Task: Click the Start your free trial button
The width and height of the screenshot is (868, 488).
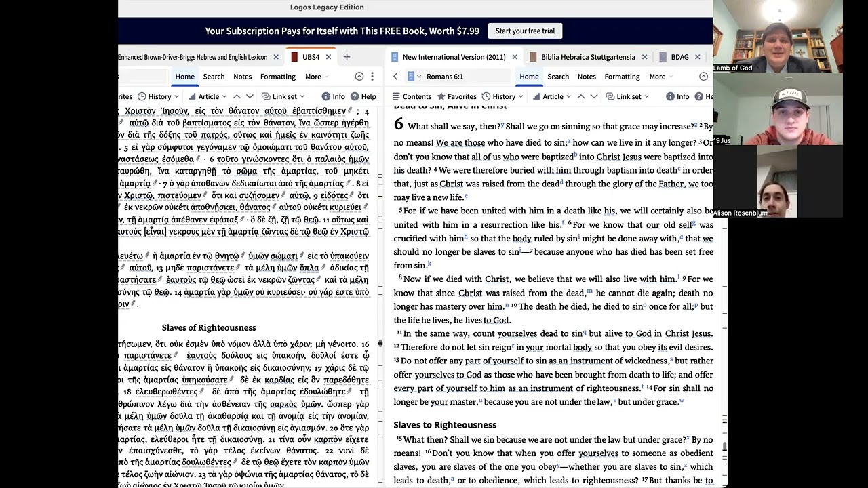Action: point(525,30)
